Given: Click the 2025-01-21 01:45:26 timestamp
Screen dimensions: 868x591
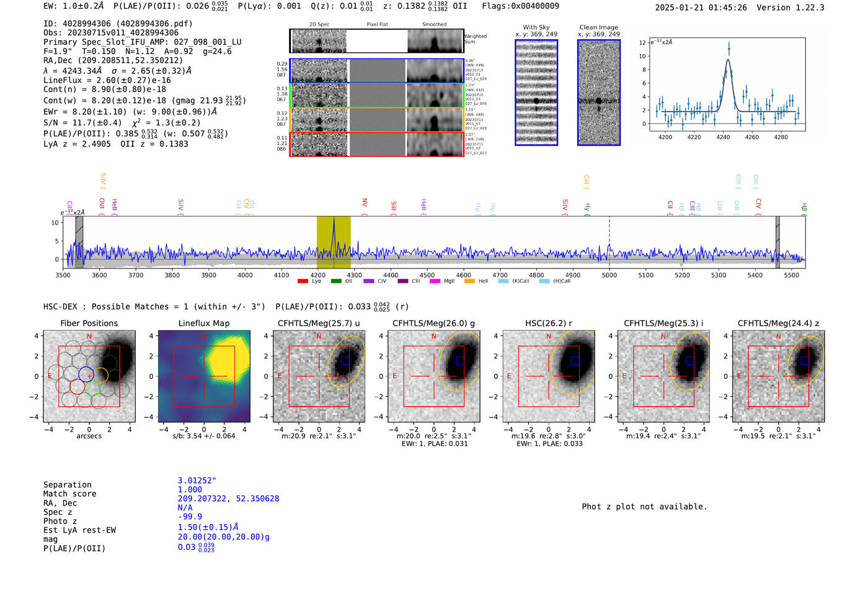Looking at the screenshot, I should click(x=701, y=7).
